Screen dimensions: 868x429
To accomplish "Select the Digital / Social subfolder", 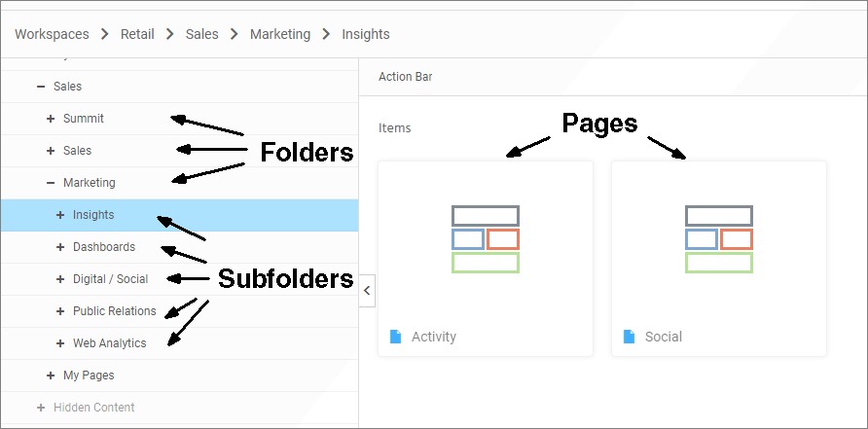I will point(110,279).
